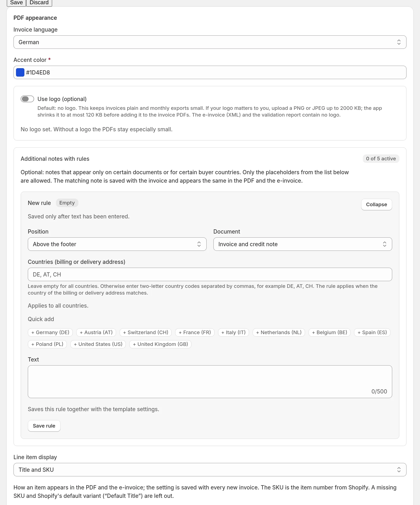Screen dimensions: 420x505
Task: Quick add Germany (DE)
Action: tap(50, 332)
